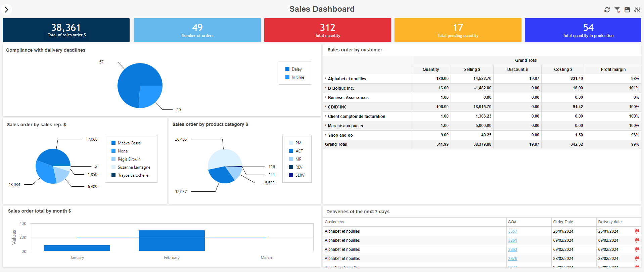
Task: Expand the CDID' INC customer row
Action: 325,107
